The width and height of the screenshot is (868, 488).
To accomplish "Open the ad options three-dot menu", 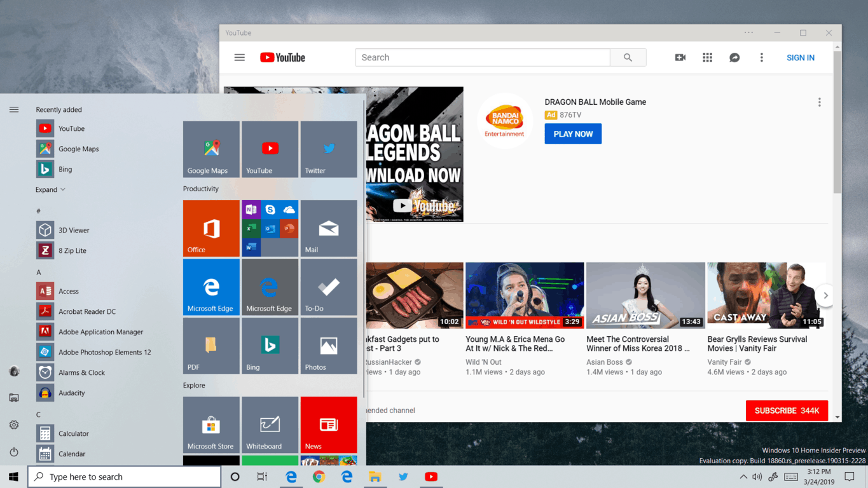I will 819,102.
